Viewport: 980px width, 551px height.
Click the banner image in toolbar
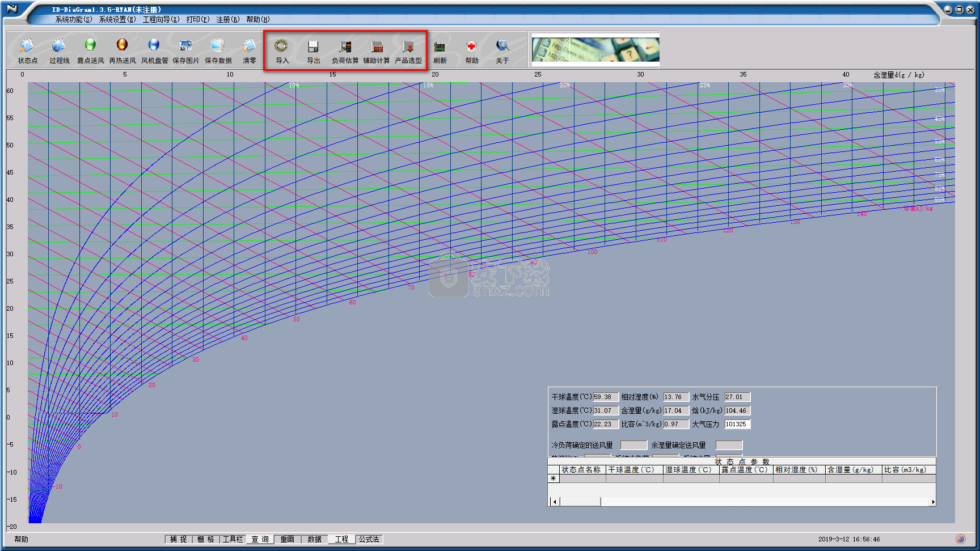click(x=595, y=49)
